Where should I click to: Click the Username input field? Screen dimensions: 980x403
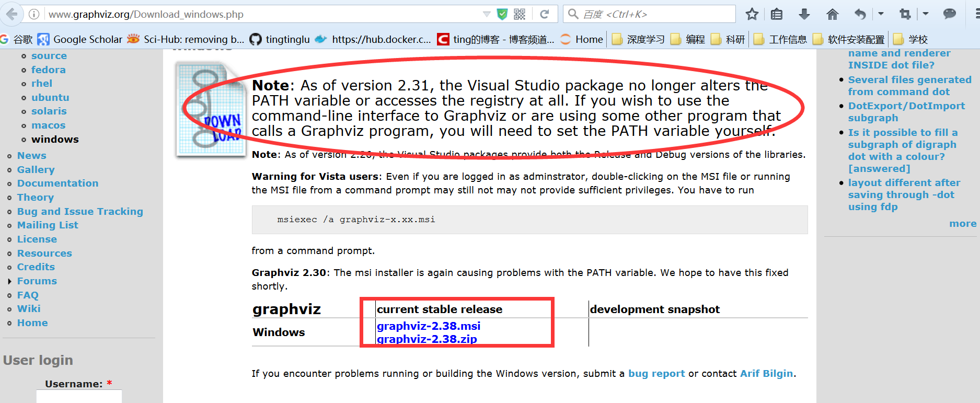pyautogui.click(x=79, y=396)
